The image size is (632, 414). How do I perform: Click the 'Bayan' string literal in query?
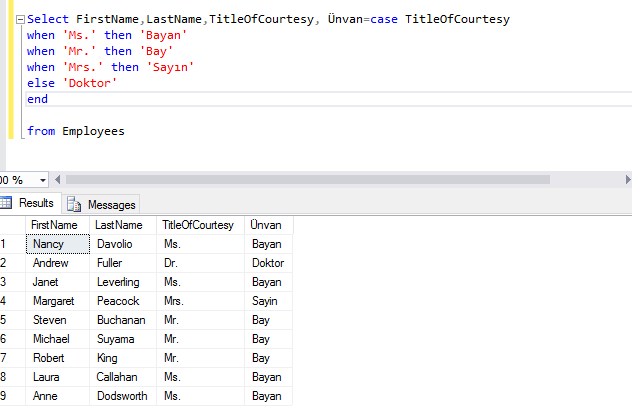[163, 35]
